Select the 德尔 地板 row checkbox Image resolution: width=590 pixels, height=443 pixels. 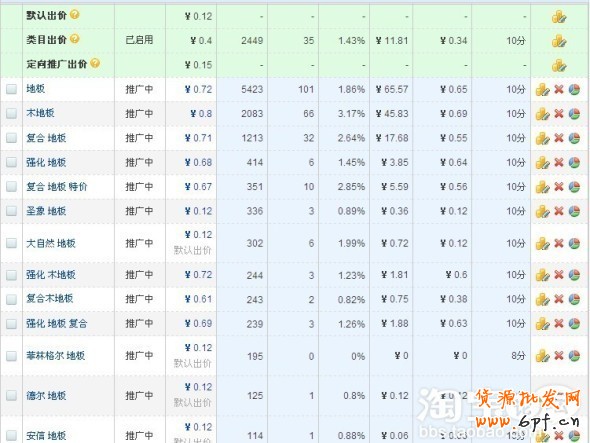click(x=12, y=395)
